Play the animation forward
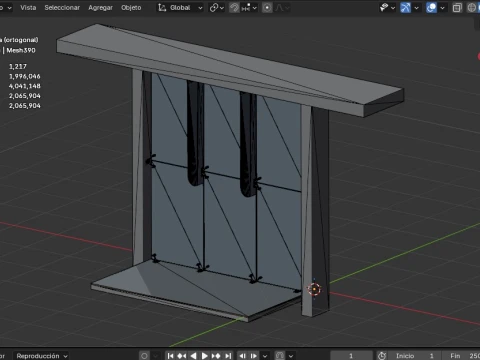This screenshot has width=480, height=360. 205,356
